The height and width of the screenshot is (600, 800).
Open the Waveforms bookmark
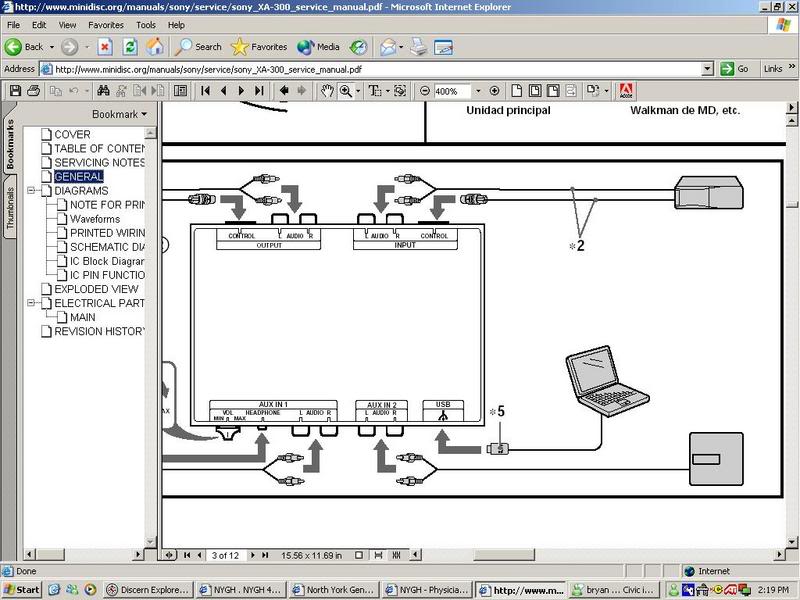tap(95, 219)
